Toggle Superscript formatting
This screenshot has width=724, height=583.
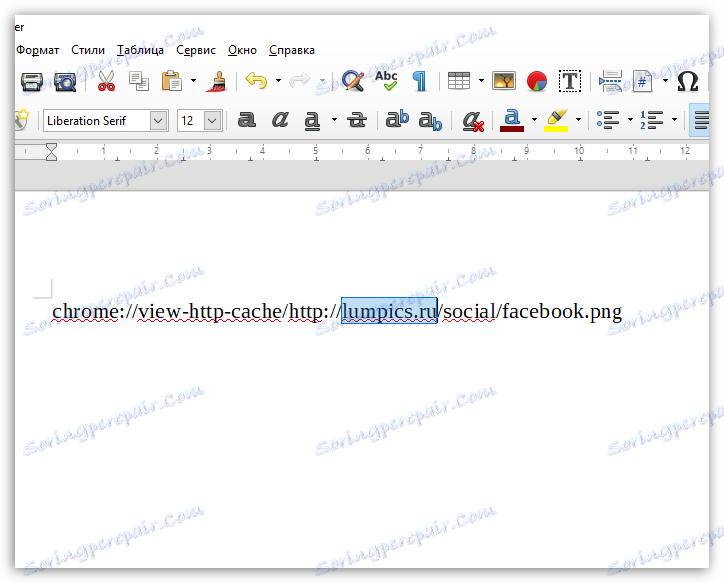397,120
